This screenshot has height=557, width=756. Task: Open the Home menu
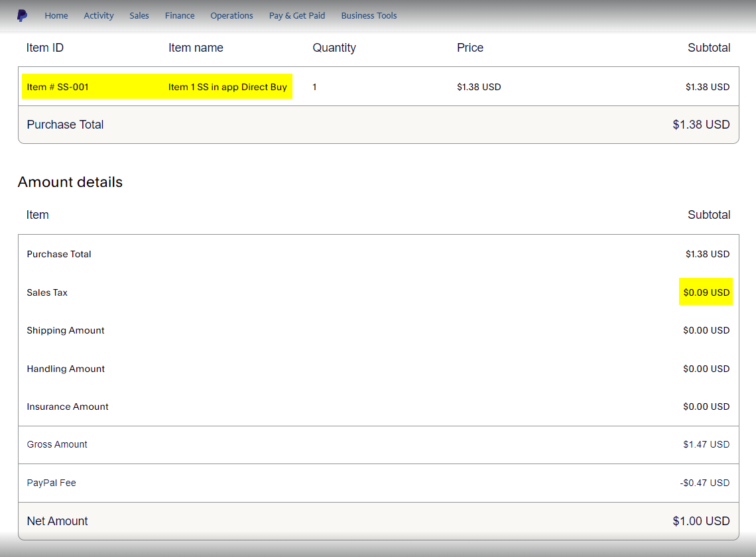click(x=56, y=15)
